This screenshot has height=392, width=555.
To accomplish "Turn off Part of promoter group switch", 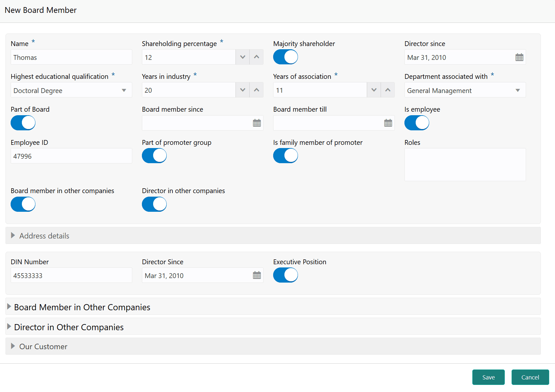I will (x=154, y=156).
